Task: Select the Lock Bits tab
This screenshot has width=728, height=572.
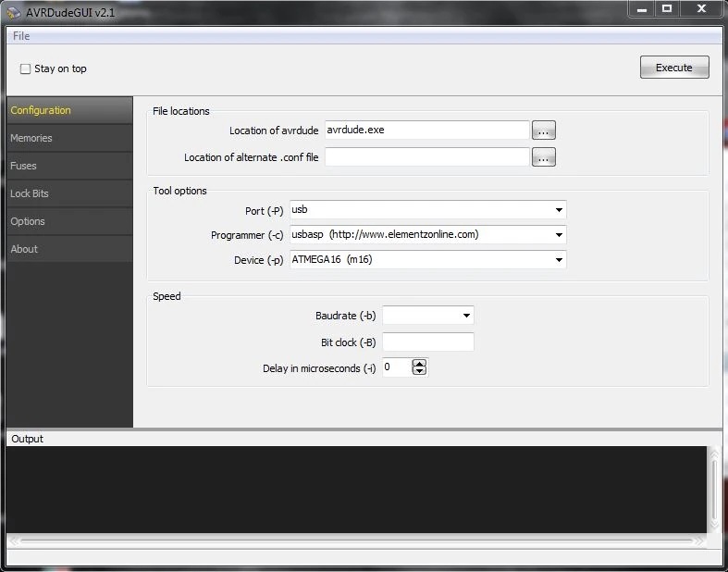Action: (69, 193)
